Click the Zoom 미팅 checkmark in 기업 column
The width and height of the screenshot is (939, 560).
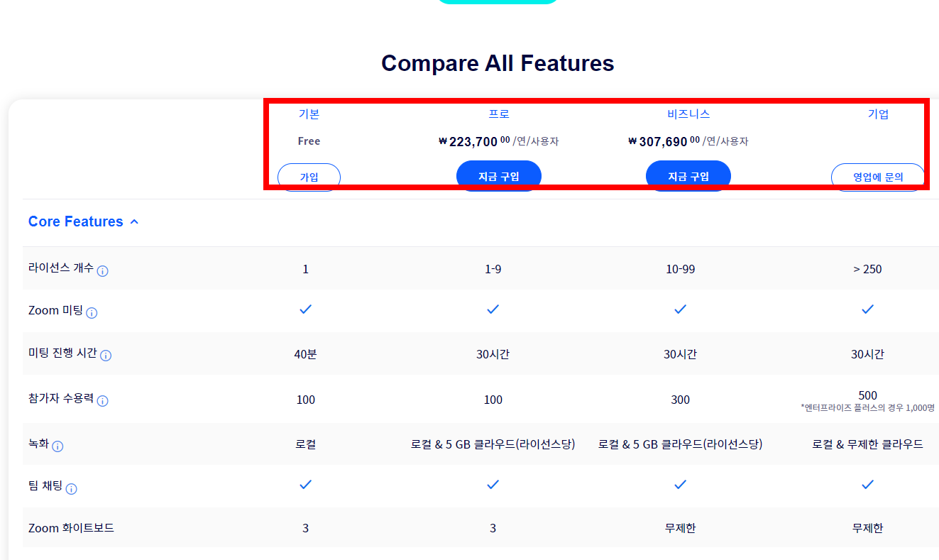(x=867, y=309)
